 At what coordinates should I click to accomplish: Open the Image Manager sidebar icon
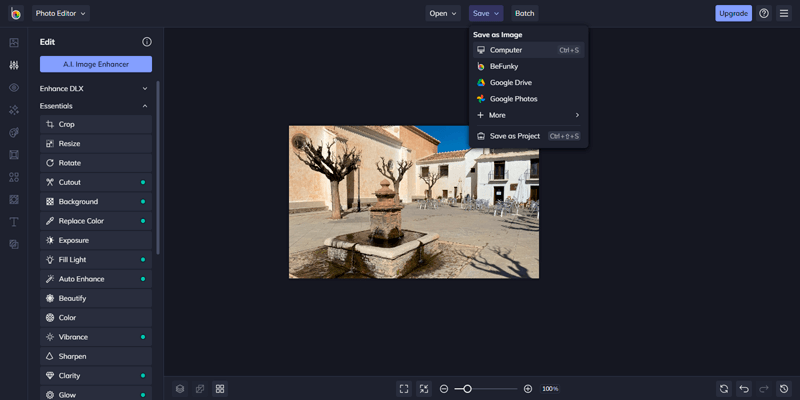(x=14, y=43)
